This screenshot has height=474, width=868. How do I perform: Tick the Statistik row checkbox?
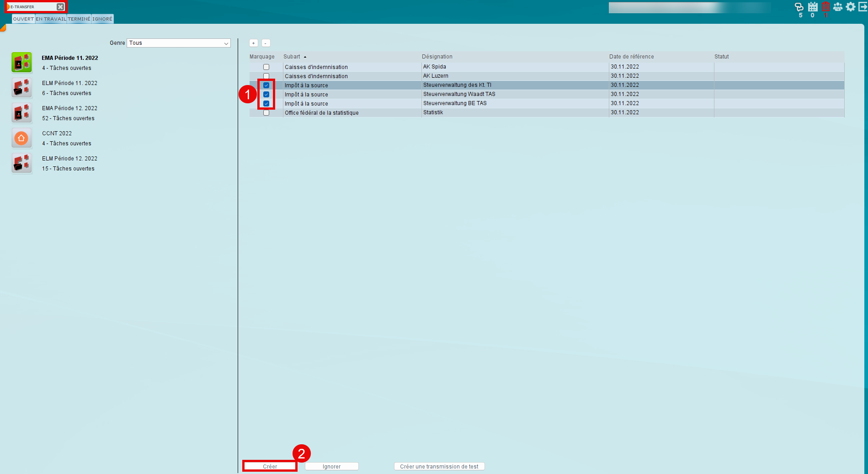266,113
